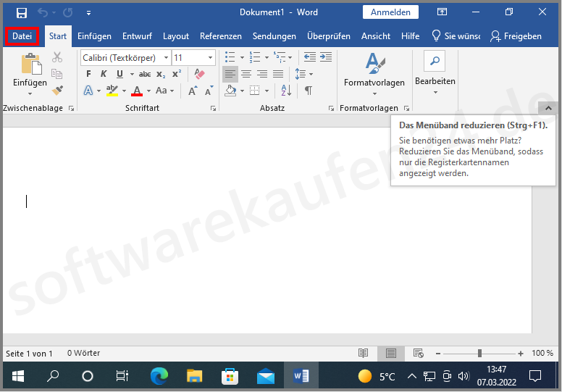The width and height of the screenshot is (562, 392).
Task: Click the Anmelden button
Action: [390, 12]
